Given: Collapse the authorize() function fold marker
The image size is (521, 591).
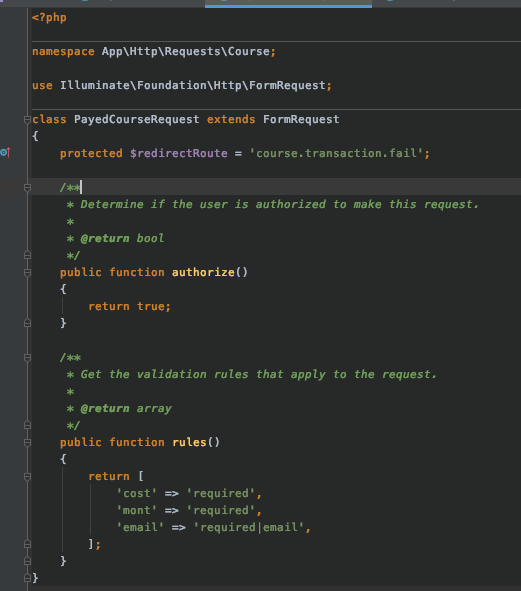Looking at the screenshot, I should (27, 273).
